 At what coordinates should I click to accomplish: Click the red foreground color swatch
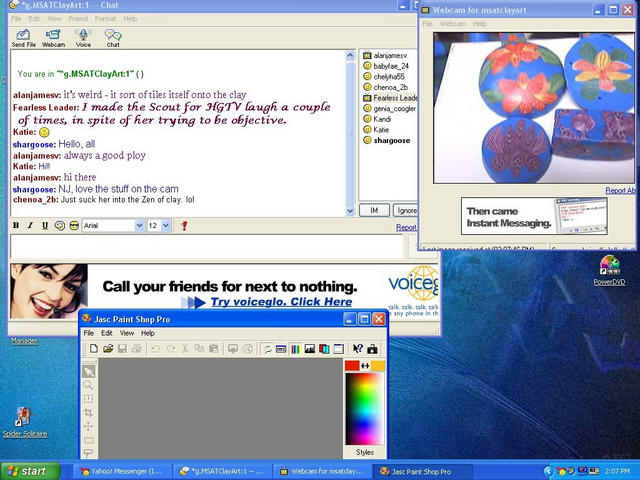(x=352, y=366)
